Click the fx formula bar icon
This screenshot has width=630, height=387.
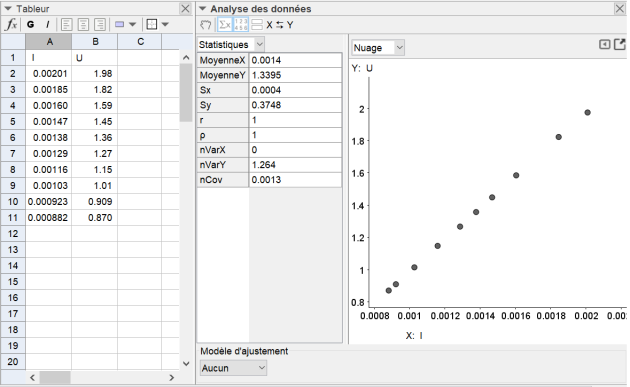coord(11,25)
